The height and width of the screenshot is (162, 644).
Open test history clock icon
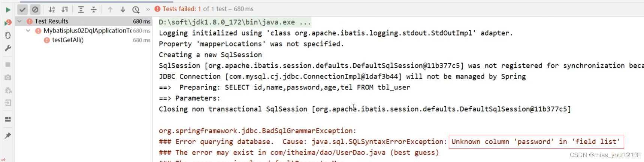(x=136, y=9)
